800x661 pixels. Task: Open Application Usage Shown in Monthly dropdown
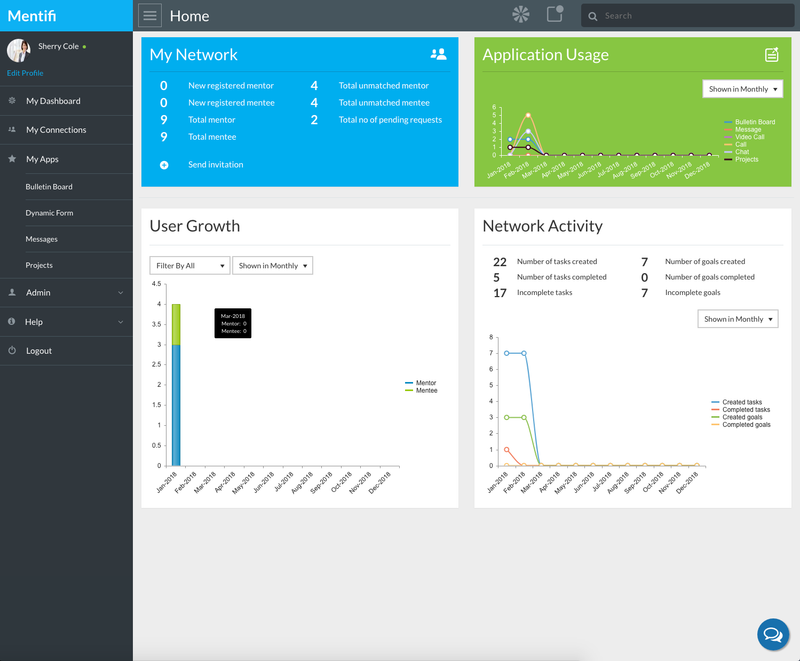(x=742, y=89)
